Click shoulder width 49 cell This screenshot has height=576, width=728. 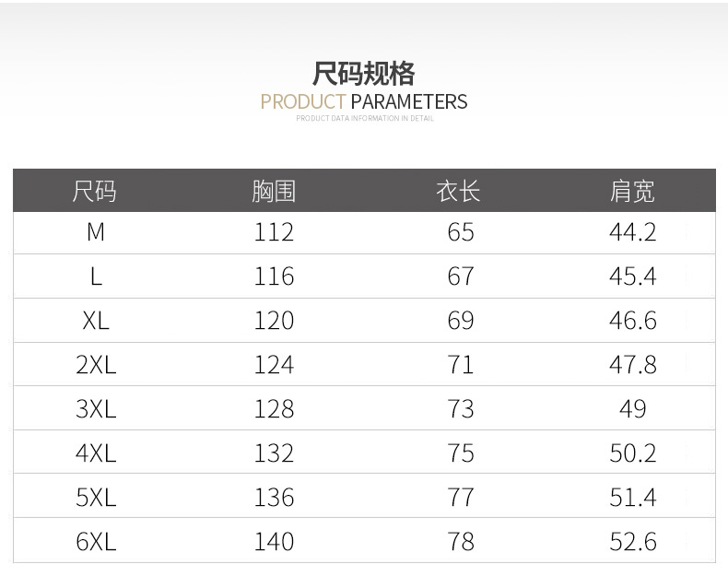632,409
